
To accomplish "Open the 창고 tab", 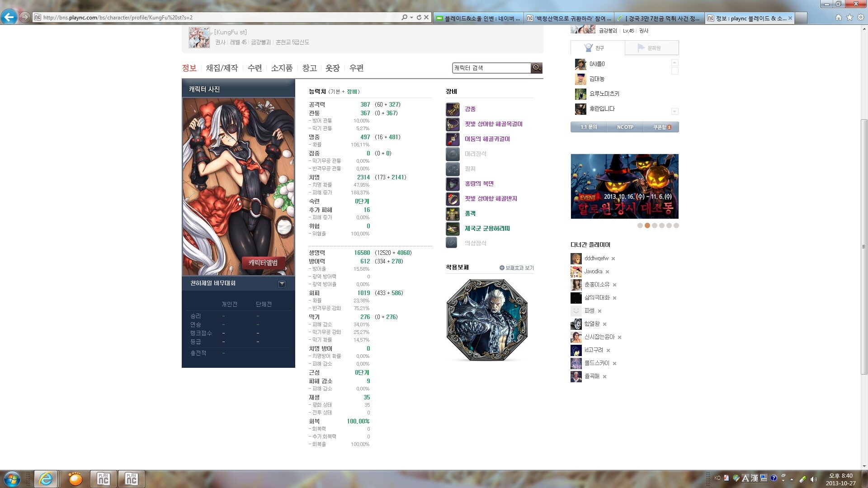I will pyautogui.click(x=310, y=68).
